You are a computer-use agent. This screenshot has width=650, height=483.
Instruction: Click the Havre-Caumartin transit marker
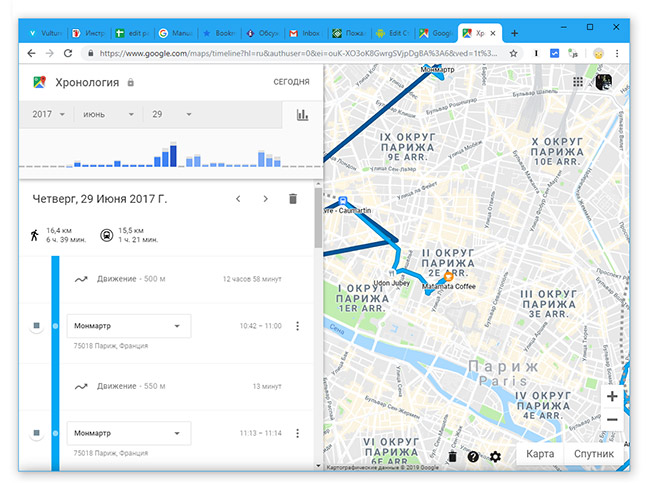pyautogui.click(x=342, y=201)
